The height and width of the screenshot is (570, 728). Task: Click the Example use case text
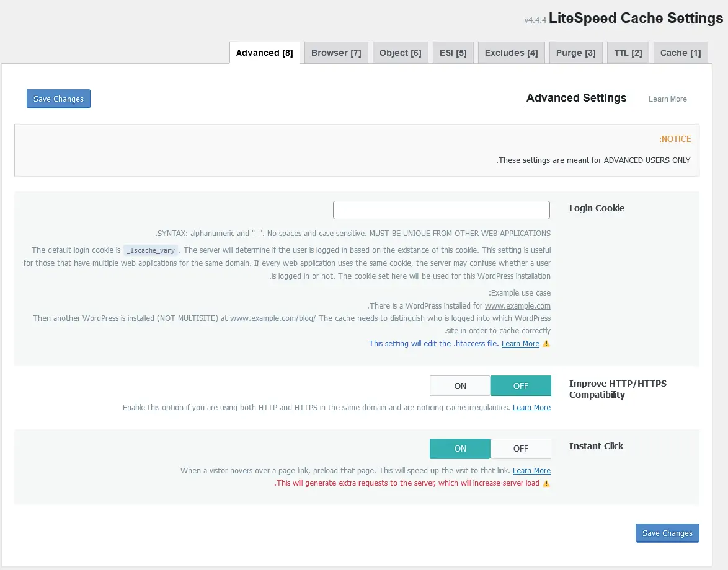[x=520, y=293]
